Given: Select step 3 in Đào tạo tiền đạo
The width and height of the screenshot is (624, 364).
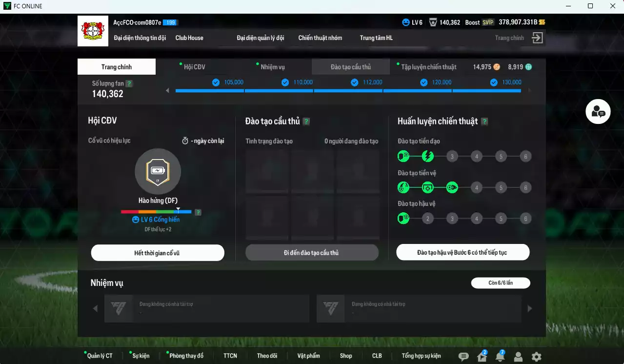Looking at the screenshot, I should coord(452,157).
